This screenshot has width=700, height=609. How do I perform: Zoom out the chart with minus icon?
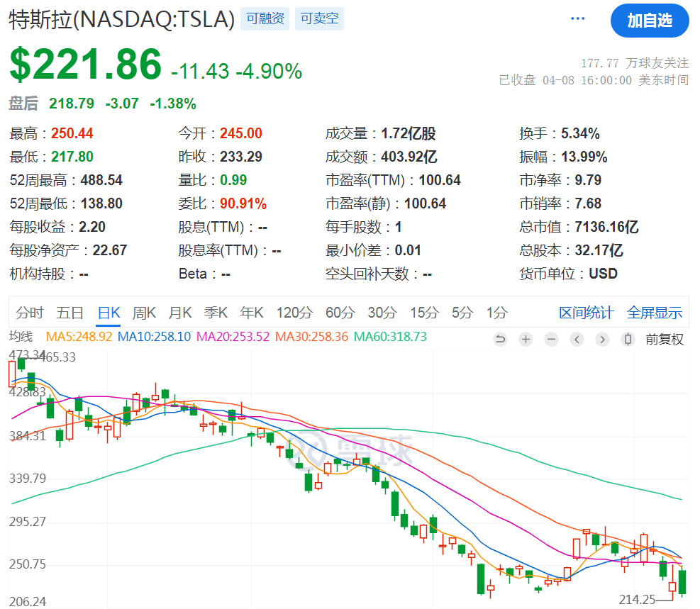(x=551, y=340)
